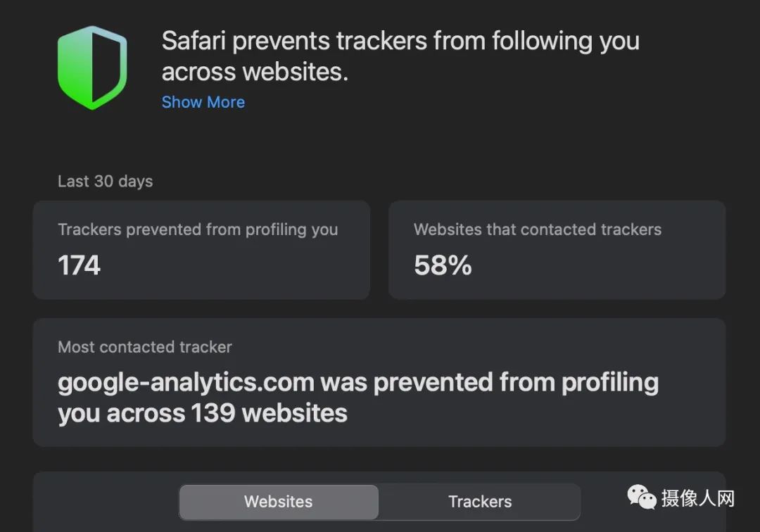The image size is (760, 532).
Task: Select the 'Websites that contacted trackers' label
Action: (538, 229)
